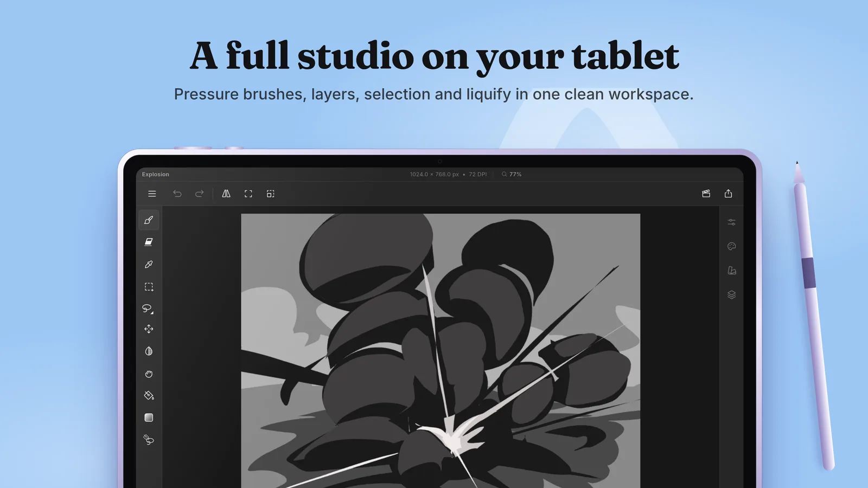The image size is (868, 488).
Task: Open brush settings sliders panel
Action: (x=731, y=222)
